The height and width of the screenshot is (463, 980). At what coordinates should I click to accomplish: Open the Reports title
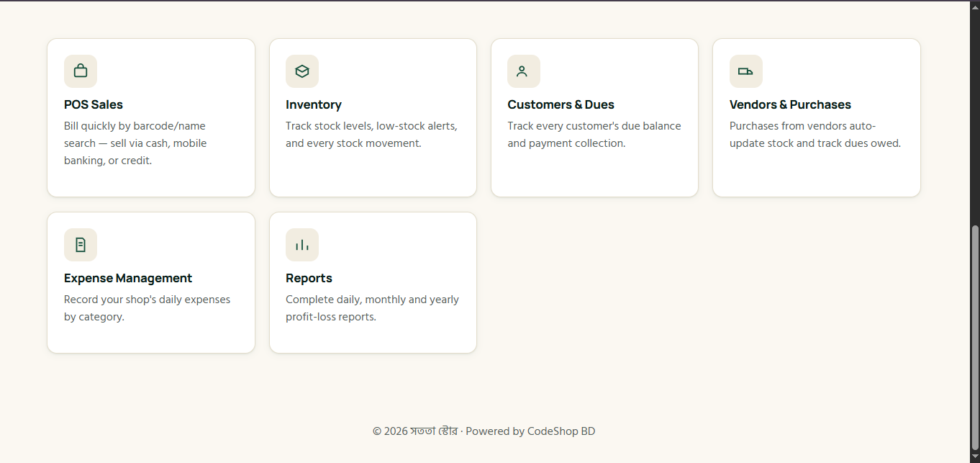(x=309, y=278)
